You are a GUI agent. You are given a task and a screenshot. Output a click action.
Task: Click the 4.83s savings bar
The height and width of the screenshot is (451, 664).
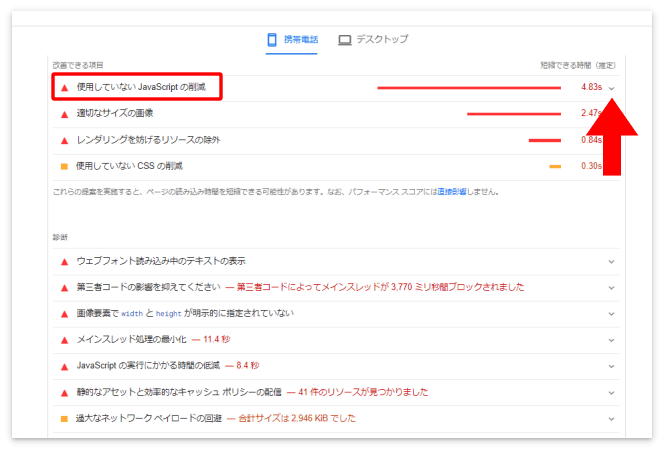click(469, 88)
